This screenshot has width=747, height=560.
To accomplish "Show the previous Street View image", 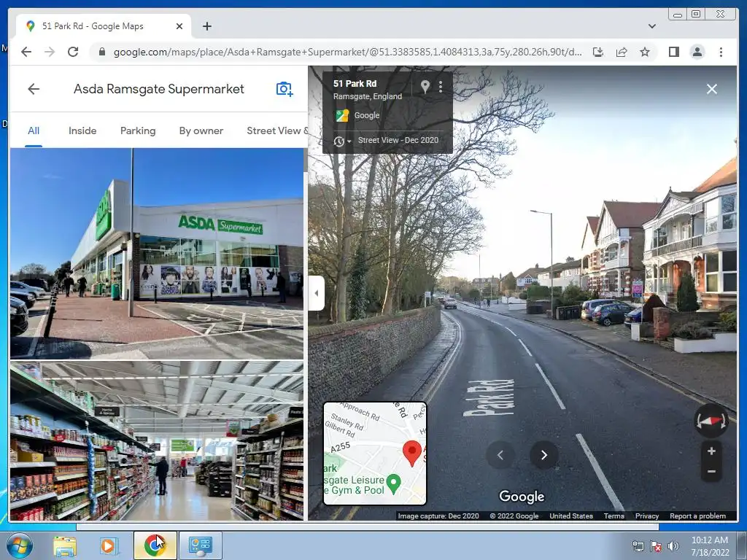I will click(x=500, y=455).
